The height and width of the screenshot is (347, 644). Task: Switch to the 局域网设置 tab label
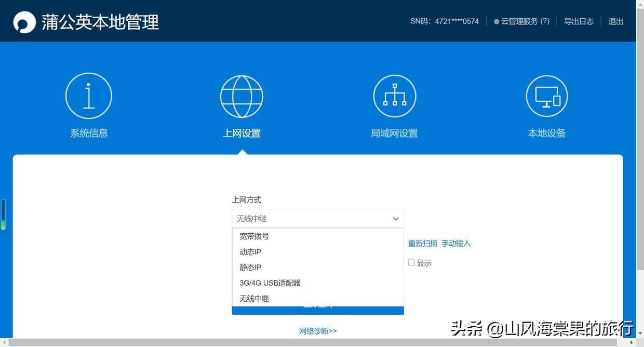pyautogui.click(x=394, y=133)
